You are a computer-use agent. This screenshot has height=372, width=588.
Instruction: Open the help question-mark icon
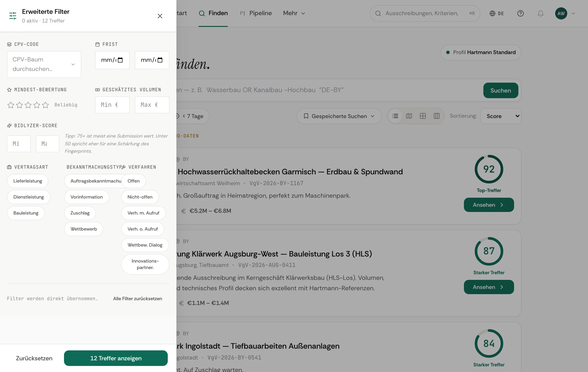pyautogui.click(x=520, y=13)
